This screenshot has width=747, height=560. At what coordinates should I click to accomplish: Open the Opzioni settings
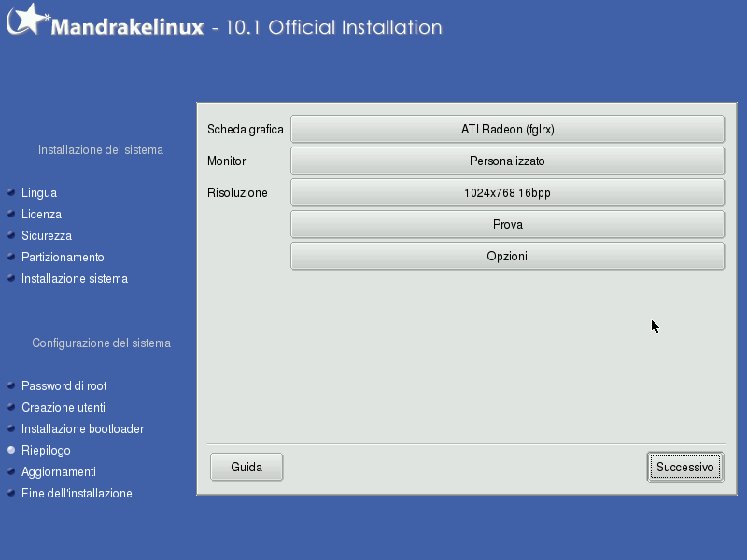point(507,257)
